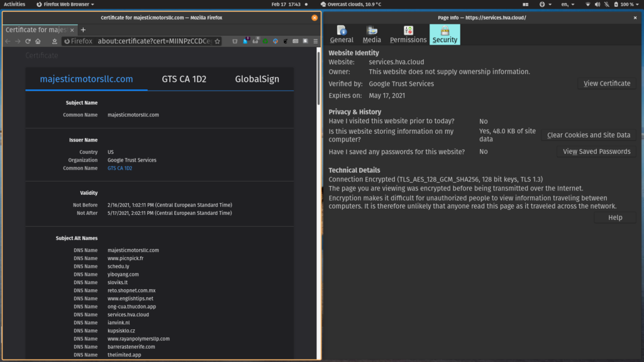The image size is (644, 362).
Task: Select DNS name yiboyang.com
Action: pos(123,275)
